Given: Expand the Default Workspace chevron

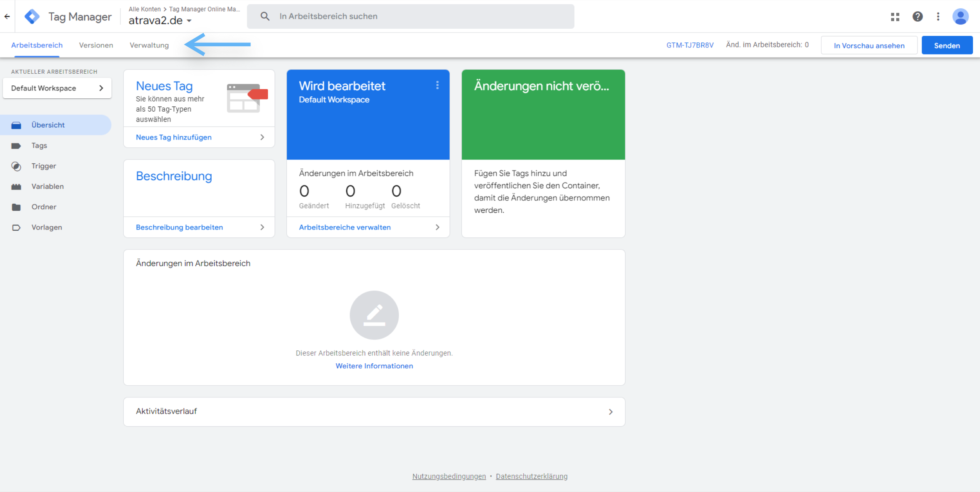Looking at the screenshot, I should point(101,88).
